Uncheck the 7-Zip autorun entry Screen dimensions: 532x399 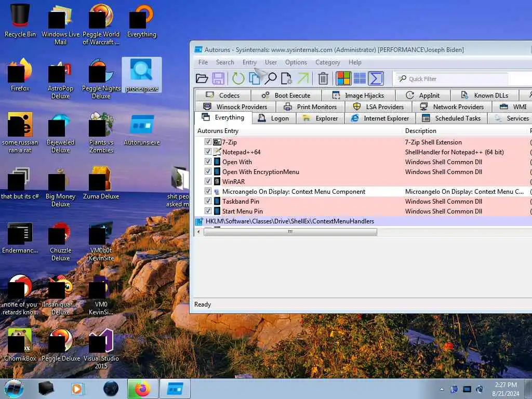(208, 142)
